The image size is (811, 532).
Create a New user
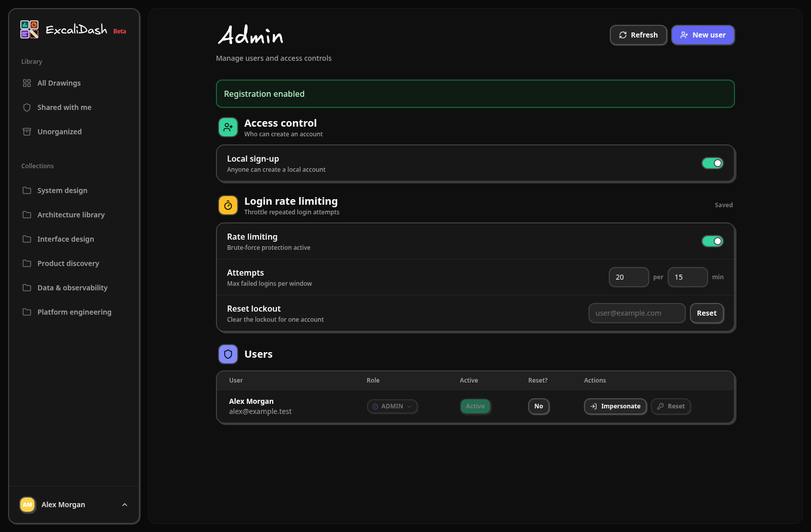(x=703, y=35)
